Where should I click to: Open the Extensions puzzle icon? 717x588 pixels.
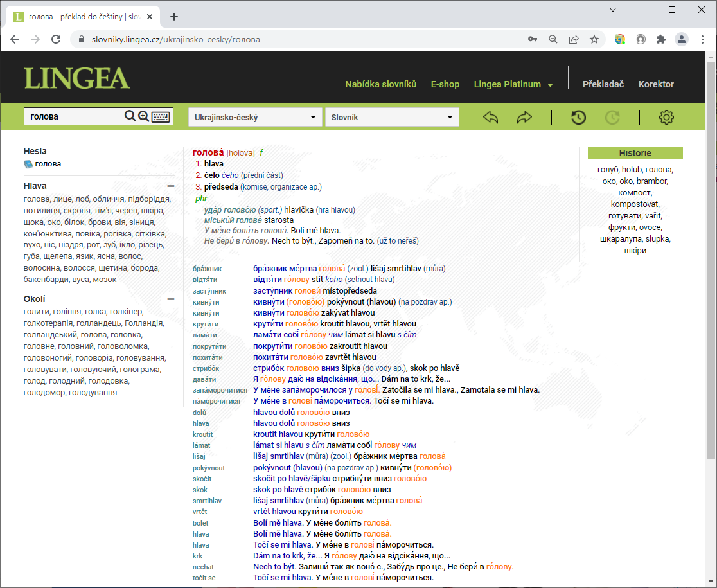pos(660,39)
